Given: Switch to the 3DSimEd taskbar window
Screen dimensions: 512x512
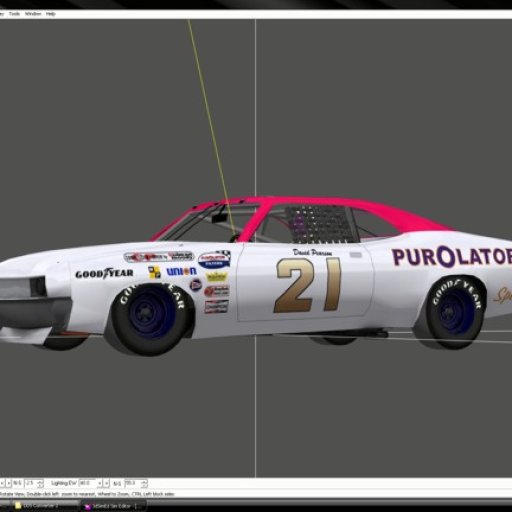Looking at the screenshot, I should pyautogui.click(x=113, y=506).
